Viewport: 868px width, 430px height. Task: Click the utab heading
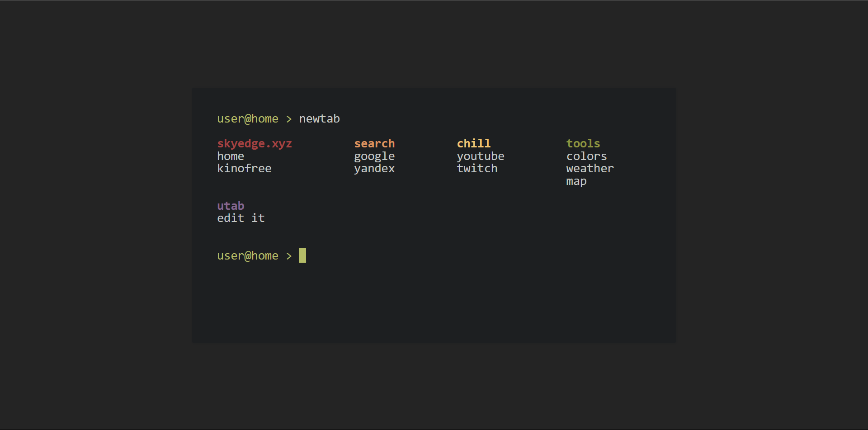pos(231,206)
